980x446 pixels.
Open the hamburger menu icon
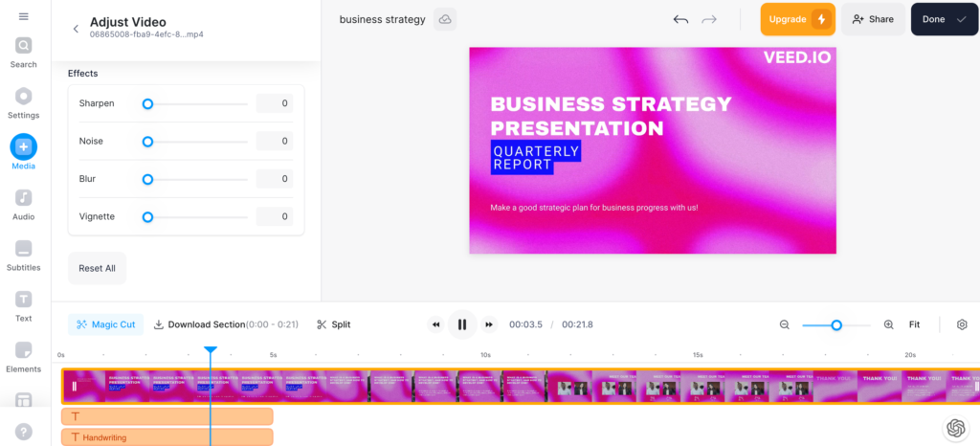click(x=24, y=16)
